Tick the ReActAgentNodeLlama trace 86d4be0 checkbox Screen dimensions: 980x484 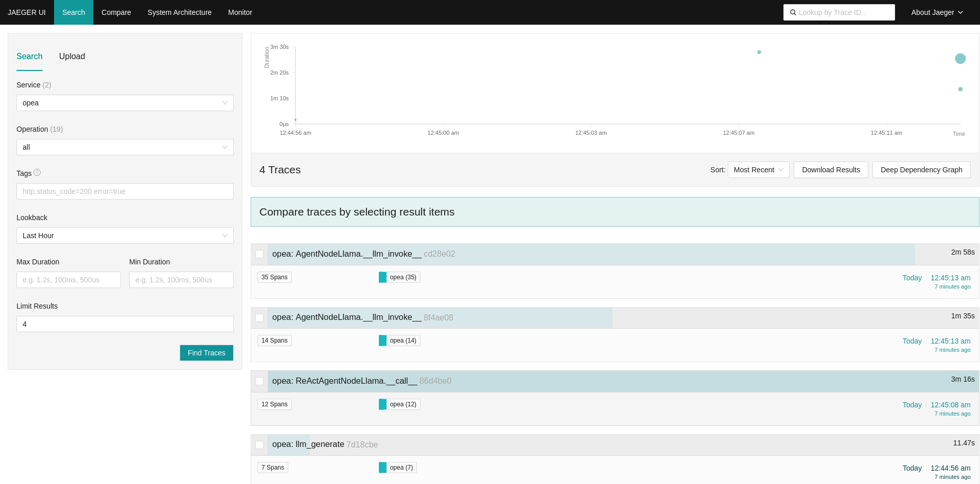click(x=259, y=381)
